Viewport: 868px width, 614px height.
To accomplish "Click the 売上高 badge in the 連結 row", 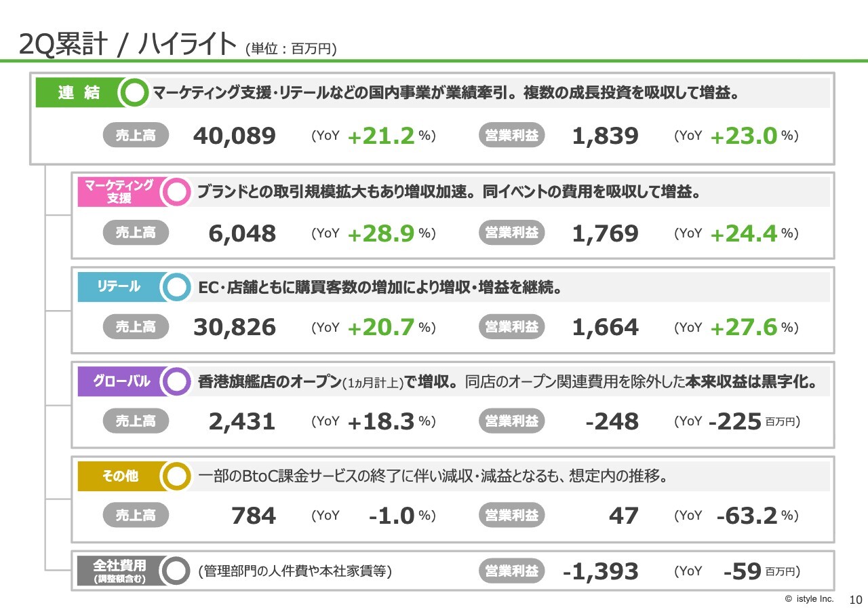I will pyautogui.click(x=136, y=136).
